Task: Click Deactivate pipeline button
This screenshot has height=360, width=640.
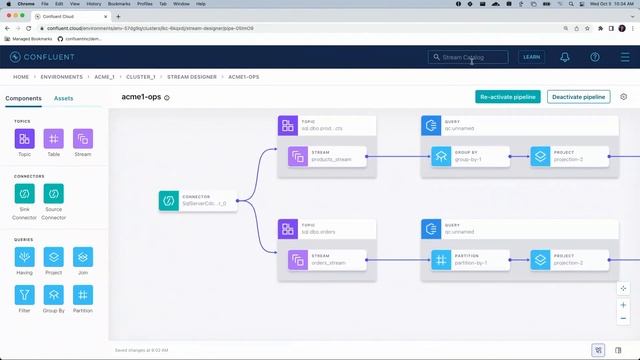Action: click(x=578, y=97)
